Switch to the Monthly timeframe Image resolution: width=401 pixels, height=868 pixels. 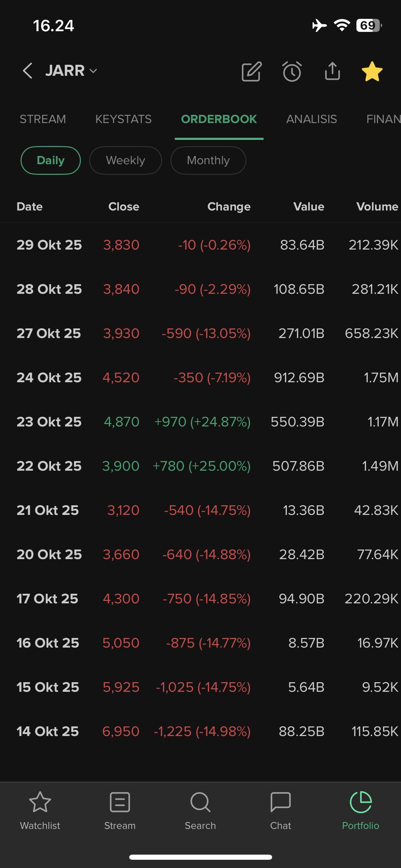coord(208,160)
